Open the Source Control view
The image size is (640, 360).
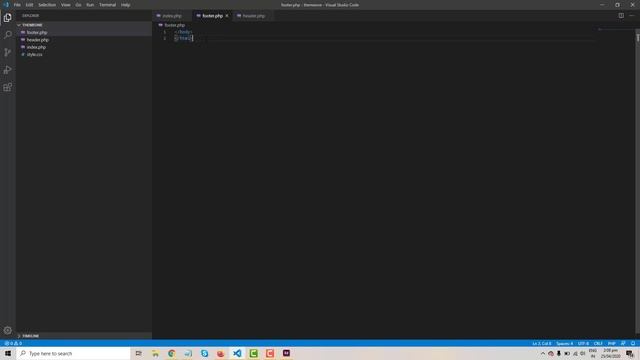click(7, 52)
